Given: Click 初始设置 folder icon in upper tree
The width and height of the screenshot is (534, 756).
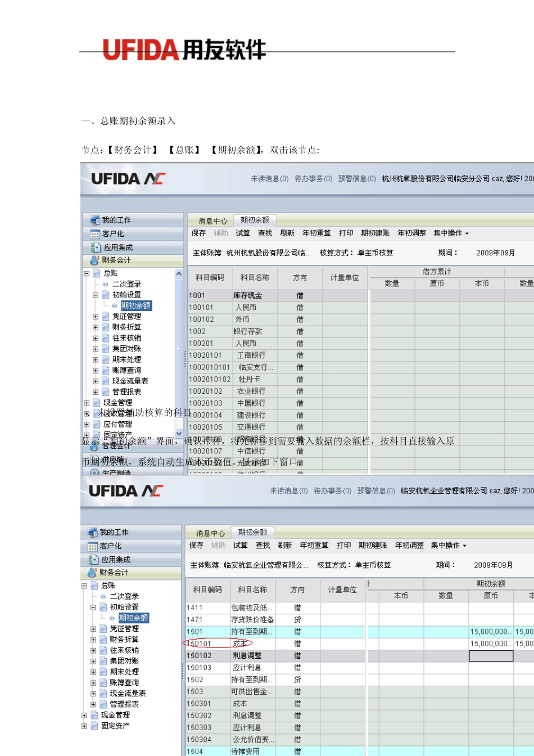Looking at the screenshot, I should coord(106,295).
